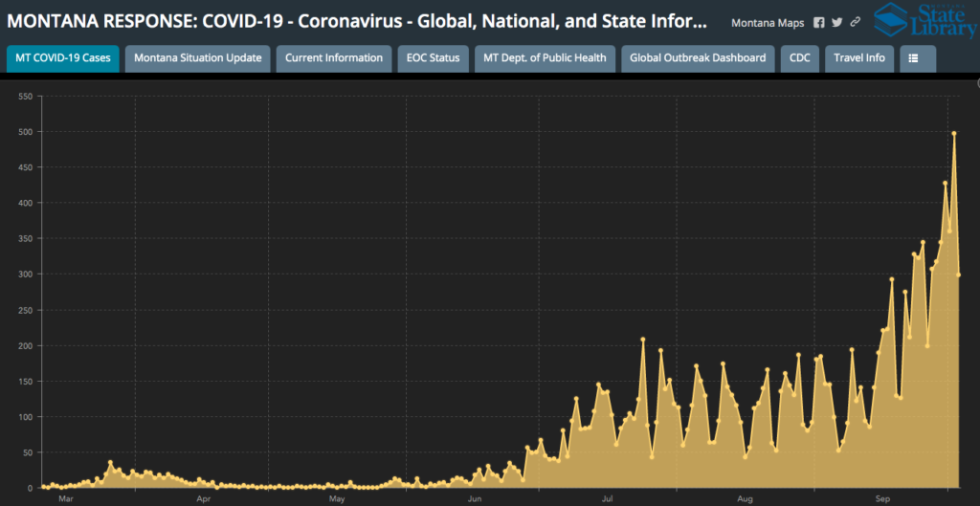The height and width of the screenshot is (506, 980).
Task: Click the 250 y-axis label
Action: pyautogui.click(x=26, y=310)
